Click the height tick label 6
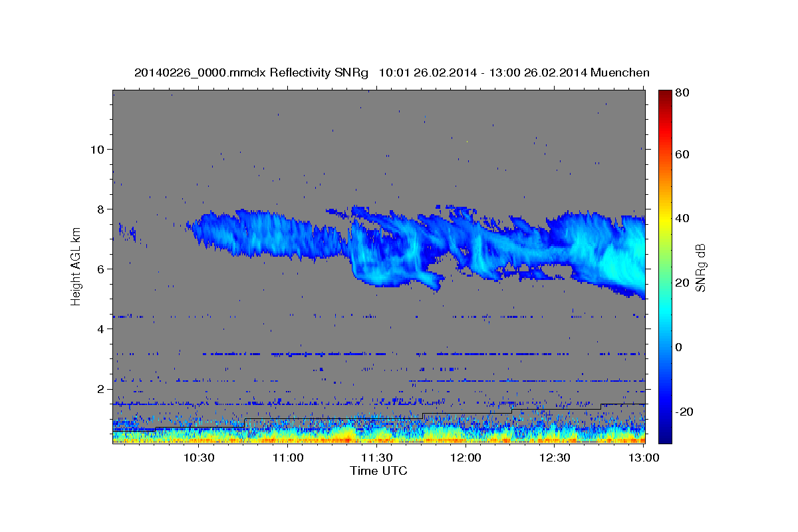Image resolution: width=798 pixels, height=532 pixels. click(x=101, y=269)
